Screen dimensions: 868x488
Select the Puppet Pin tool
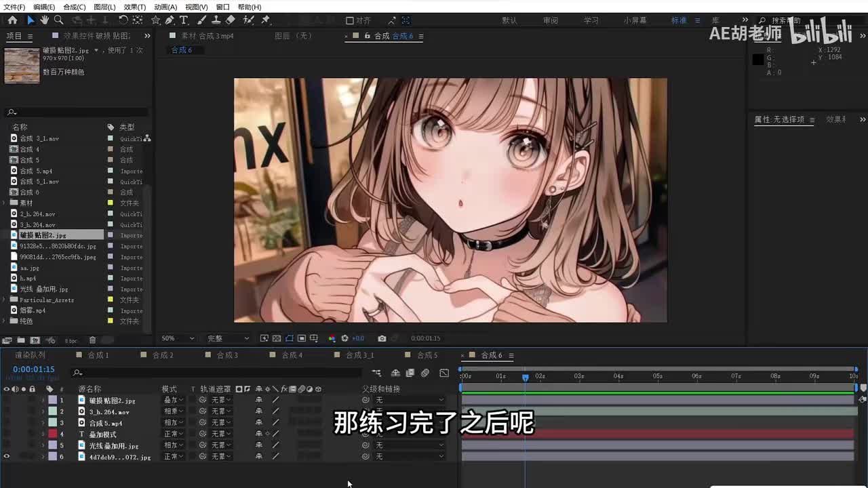[x=265, y=20]
